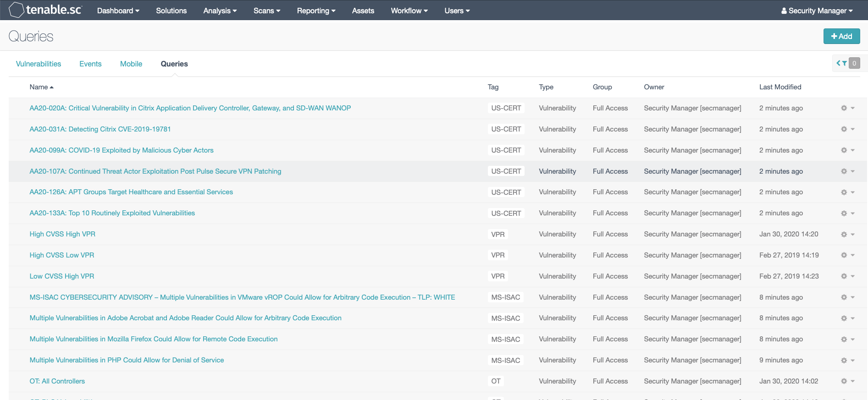Open gear menu for AA20-133A query row

tap(847, 214)
